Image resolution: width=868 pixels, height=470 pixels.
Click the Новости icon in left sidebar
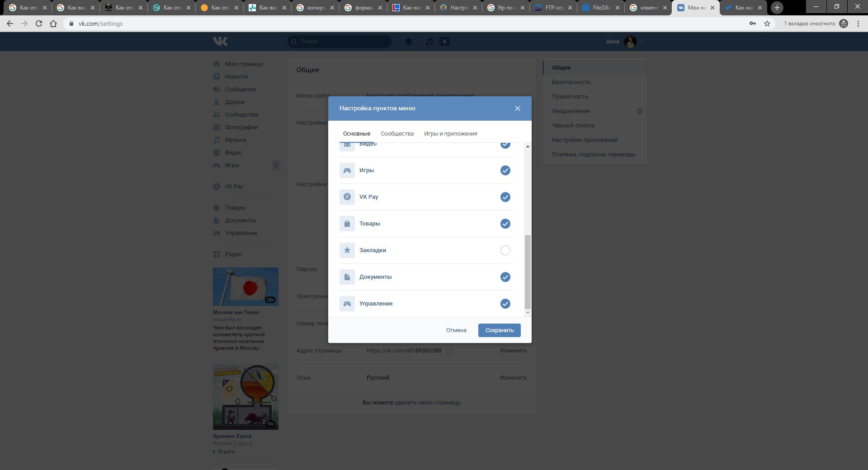pyautogui.click(x=217, y=77)
